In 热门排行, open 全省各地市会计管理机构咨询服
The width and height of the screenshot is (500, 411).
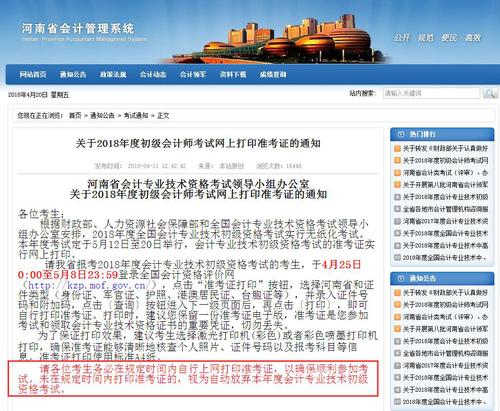pos(445,209)
